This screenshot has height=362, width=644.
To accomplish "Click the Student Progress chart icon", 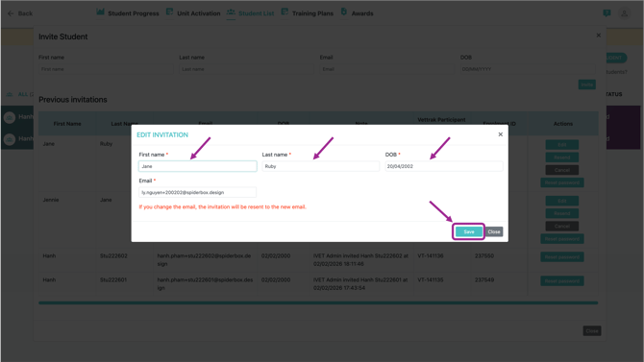I will point(101,12).
